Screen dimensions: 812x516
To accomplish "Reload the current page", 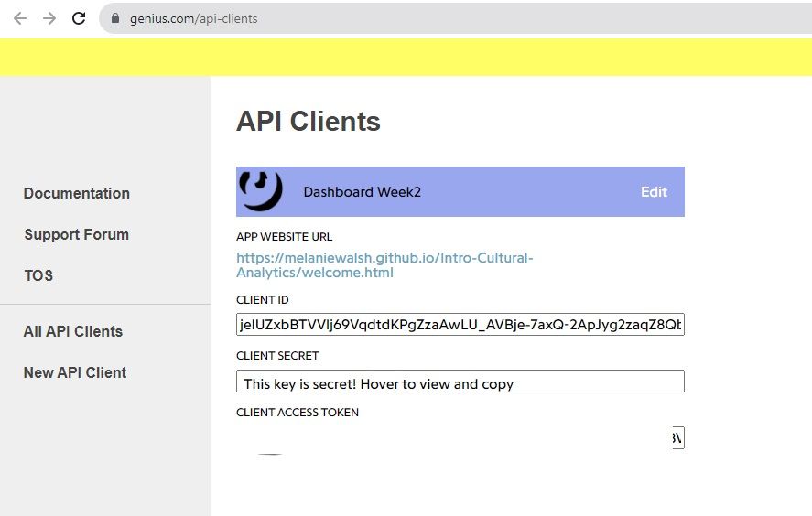I will tap(79, 18).
